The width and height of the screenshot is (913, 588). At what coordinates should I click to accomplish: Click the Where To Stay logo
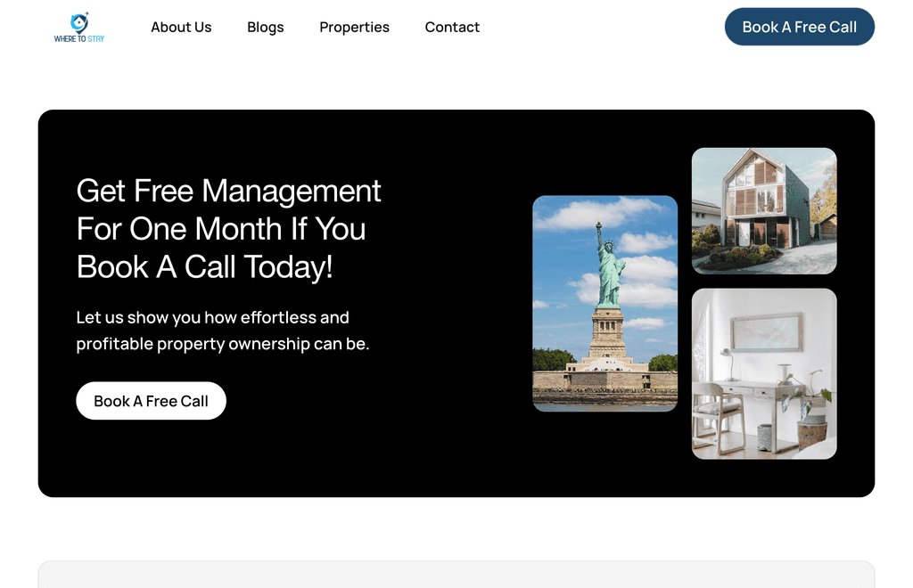click(x=79, y=28)
